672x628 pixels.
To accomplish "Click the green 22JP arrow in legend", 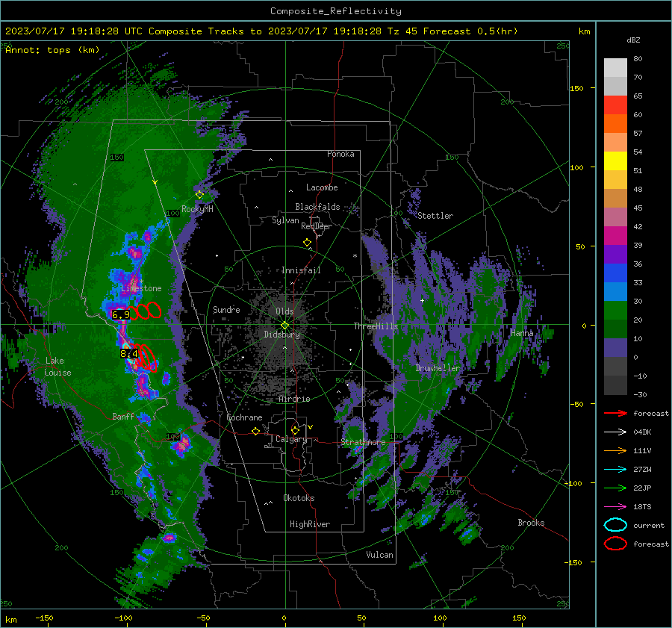I will coord(615,488).
